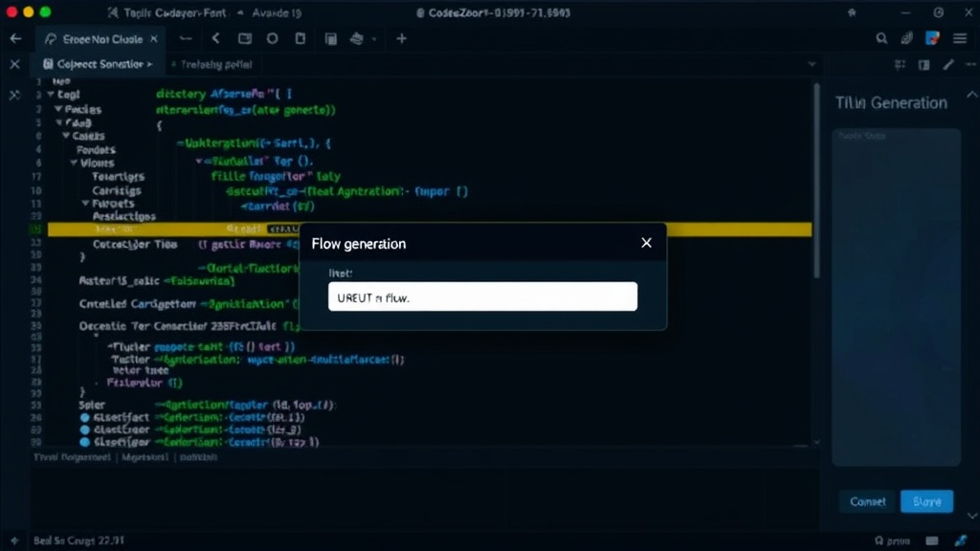Click the split-panel icon above the right panel
The height and width of the screenshot is (551, 980).
(x=924, y=64)
